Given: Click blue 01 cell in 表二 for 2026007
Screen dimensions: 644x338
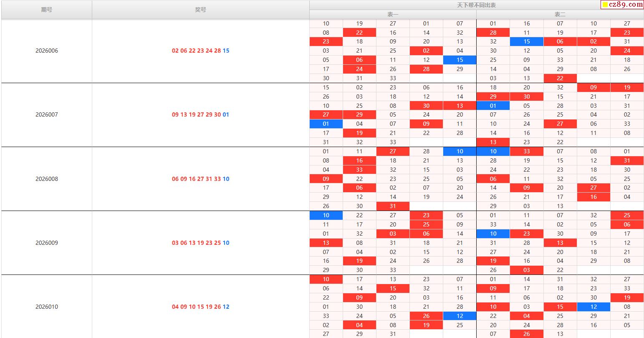Looking at the screenshot, I should [x=493, y=106].
